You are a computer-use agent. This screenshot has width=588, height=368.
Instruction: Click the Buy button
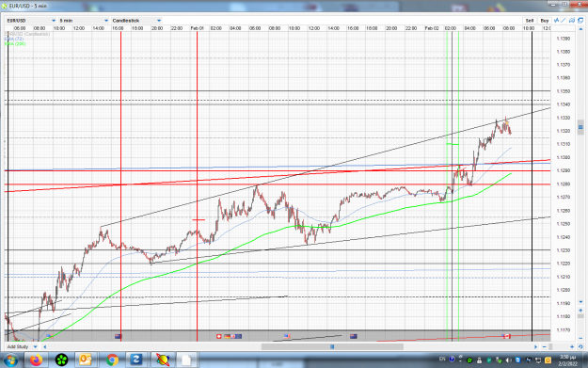(545, 21)
